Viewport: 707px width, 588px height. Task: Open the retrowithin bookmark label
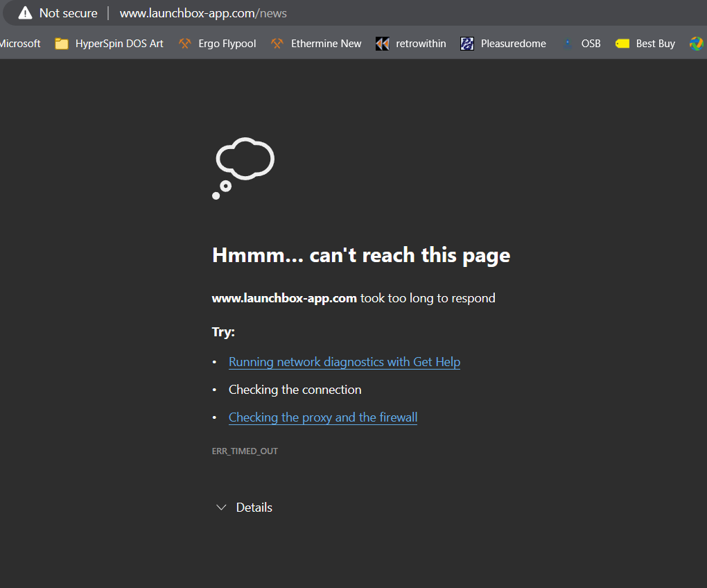(421, 44)
